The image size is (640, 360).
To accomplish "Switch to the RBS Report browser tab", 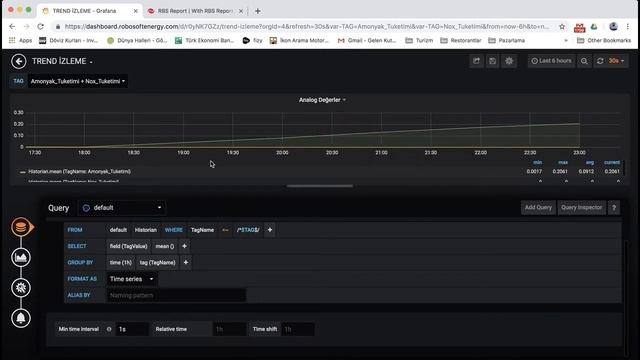I will pyautogui.click(x=195, y=11).
